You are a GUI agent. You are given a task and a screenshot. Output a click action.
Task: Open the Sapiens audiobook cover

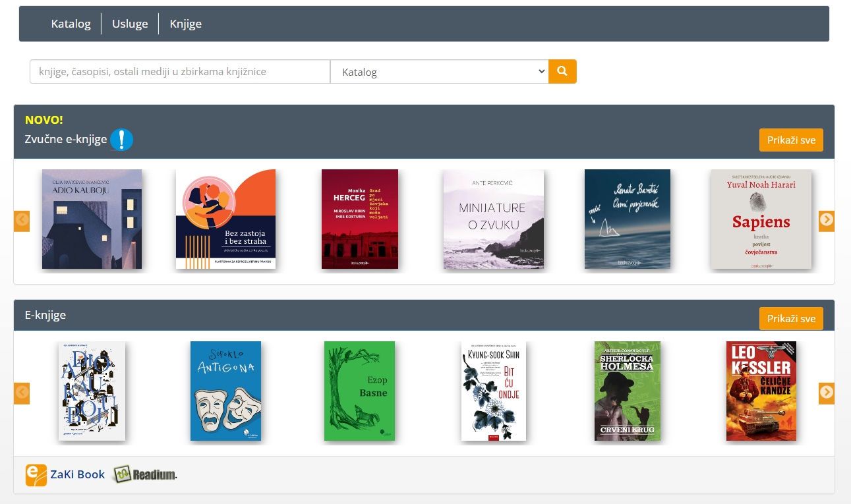coord(761,219)
